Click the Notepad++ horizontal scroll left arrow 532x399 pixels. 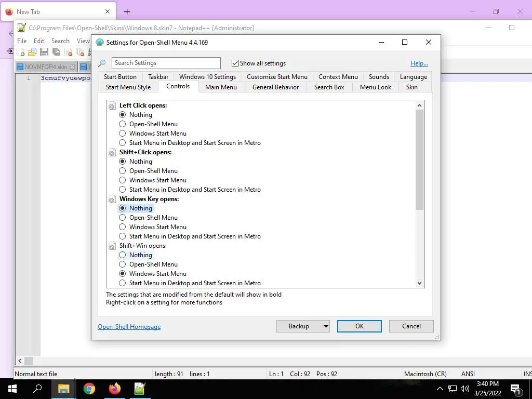pos(20,361)
